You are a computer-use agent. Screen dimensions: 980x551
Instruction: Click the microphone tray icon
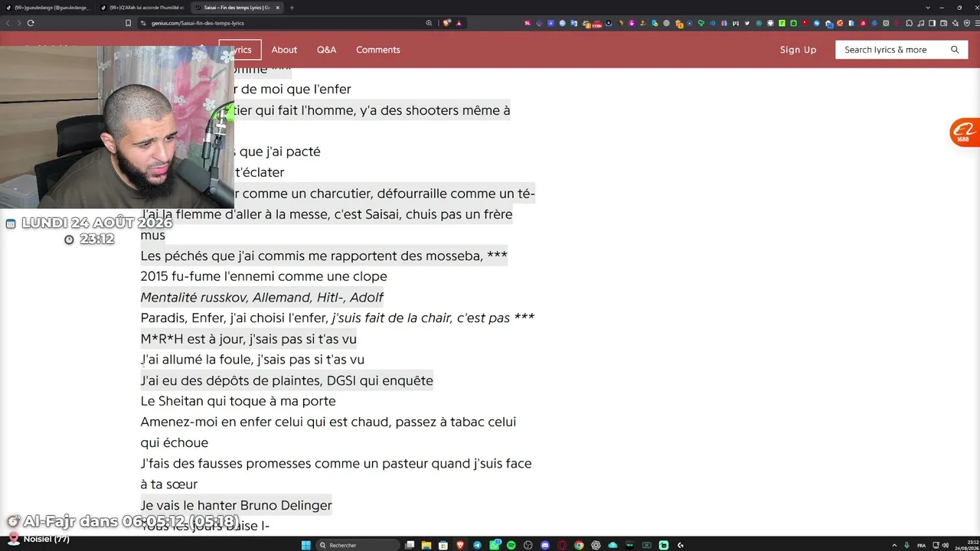(906, 545)
